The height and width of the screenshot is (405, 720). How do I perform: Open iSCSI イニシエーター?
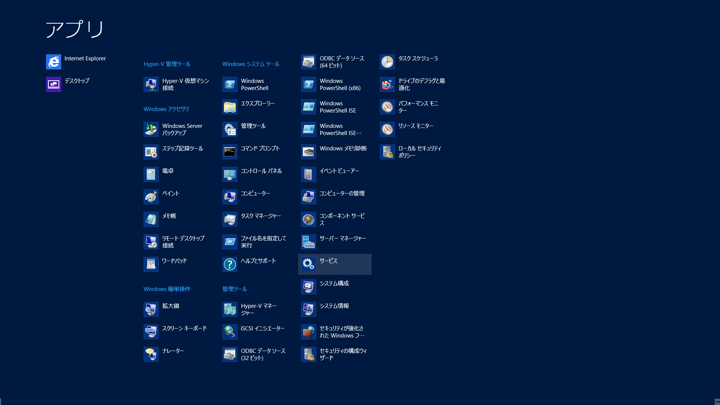256,332
